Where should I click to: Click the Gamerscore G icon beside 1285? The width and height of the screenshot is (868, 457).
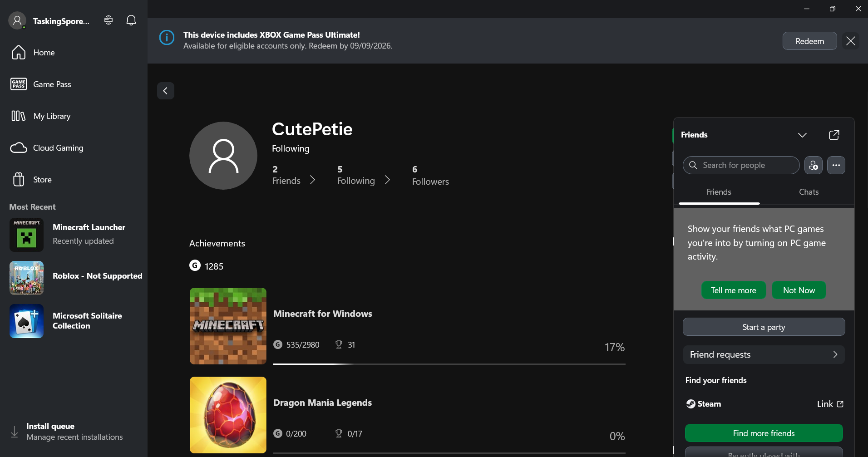195,265
